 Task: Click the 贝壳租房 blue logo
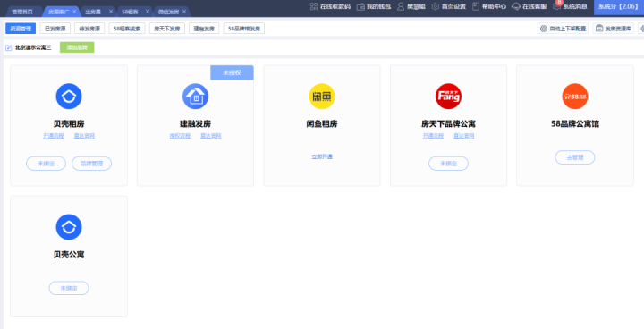pyautogui.click(x=69, y=97)
